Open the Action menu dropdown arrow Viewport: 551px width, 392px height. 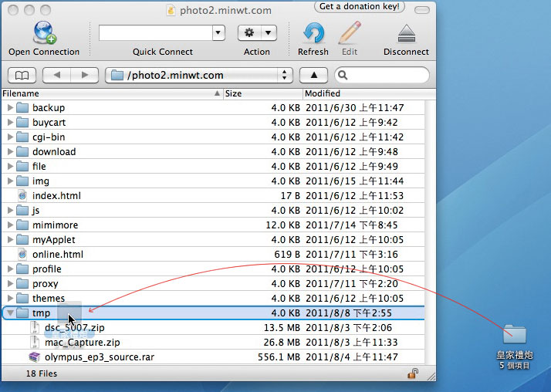(x=269, y=33)
